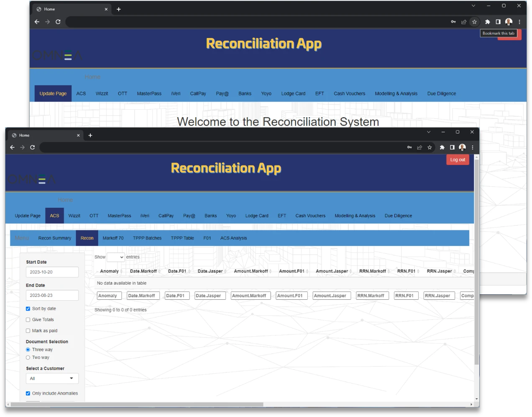Open the Recon Summary sub-tab
Viewport: 532px width, 417px height.
(55, 238)
